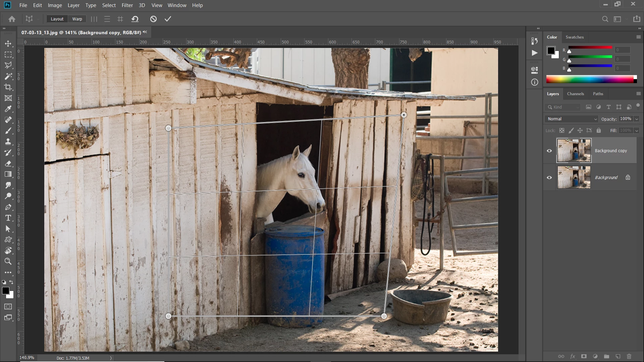Switch to Layout mode

click(57, 19)
